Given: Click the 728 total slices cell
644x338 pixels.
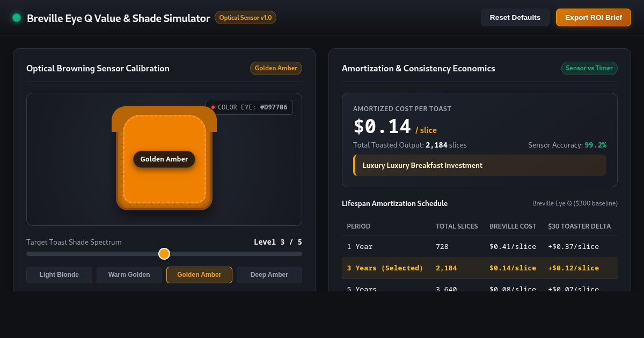Looking at the screenshot, I should pos(442,247).
